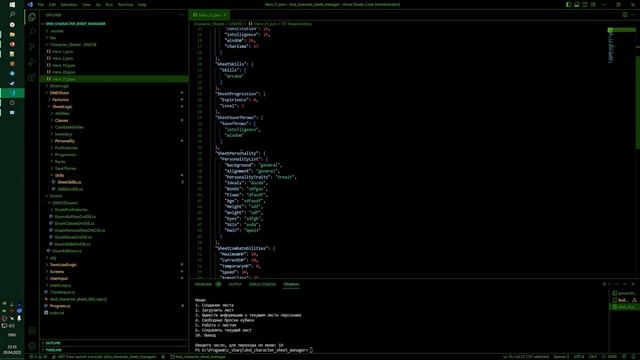Click the editor vertical scrollbar
The width and height of the screenshot is (640, 360).
638,102
